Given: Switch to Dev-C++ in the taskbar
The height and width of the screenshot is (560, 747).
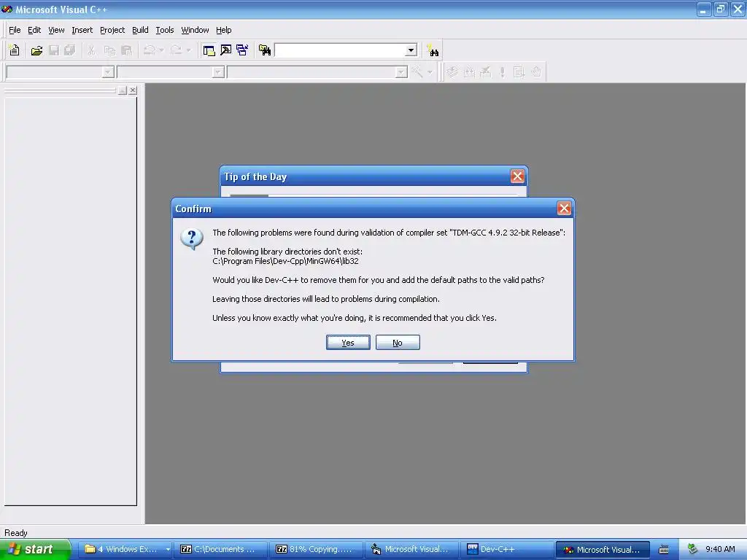Looking at the screenshot, I should (x=506, y=550).
